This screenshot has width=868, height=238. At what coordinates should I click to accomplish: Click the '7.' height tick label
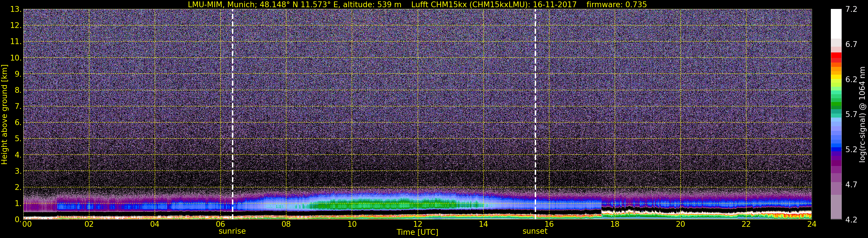click(18, 106)
